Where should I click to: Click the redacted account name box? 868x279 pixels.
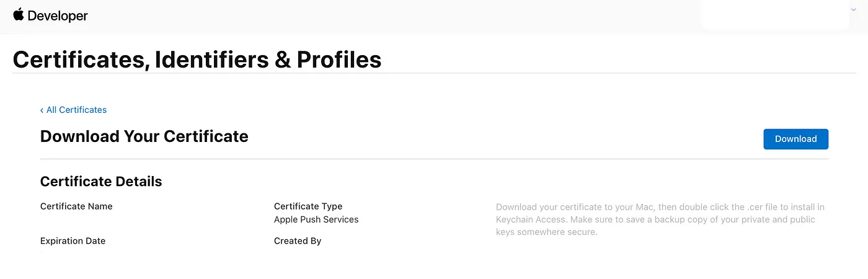click(x=775, y=14)
